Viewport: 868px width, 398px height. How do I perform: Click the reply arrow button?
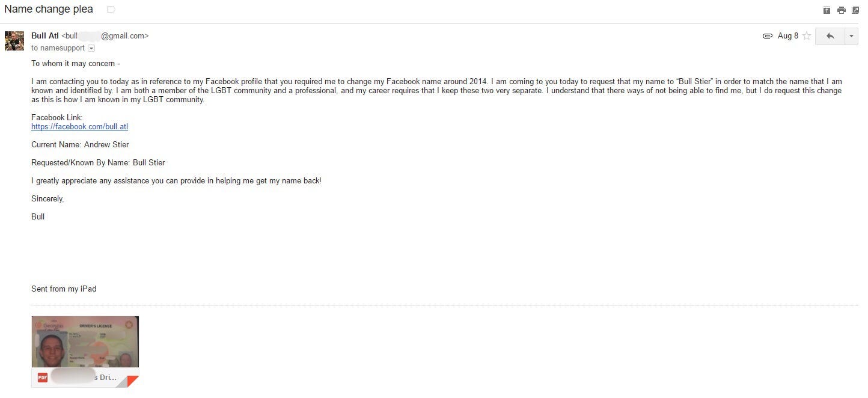click(x=830, y=36)
